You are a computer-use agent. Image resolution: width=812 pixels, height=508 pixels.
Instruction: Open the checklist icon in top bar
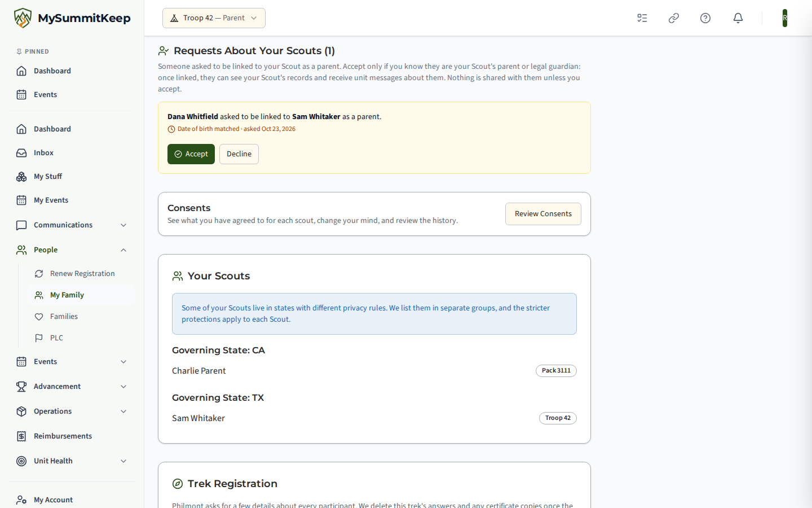642,18
